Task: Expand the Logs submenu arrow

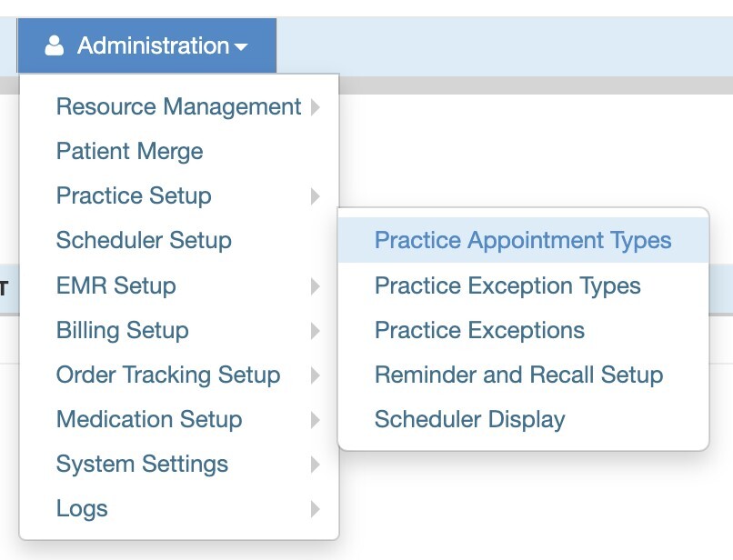Action: [315, 509]
